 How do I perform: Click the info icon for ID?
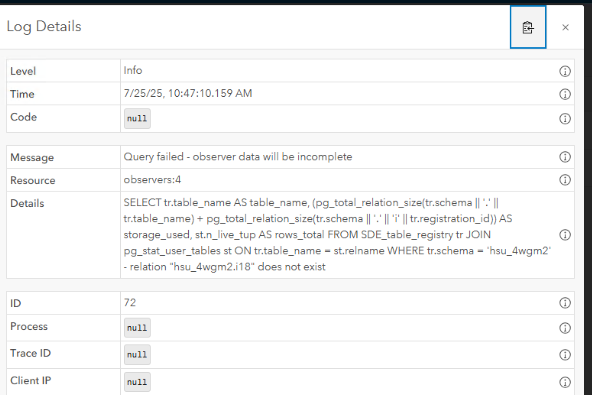click(564, 302)
